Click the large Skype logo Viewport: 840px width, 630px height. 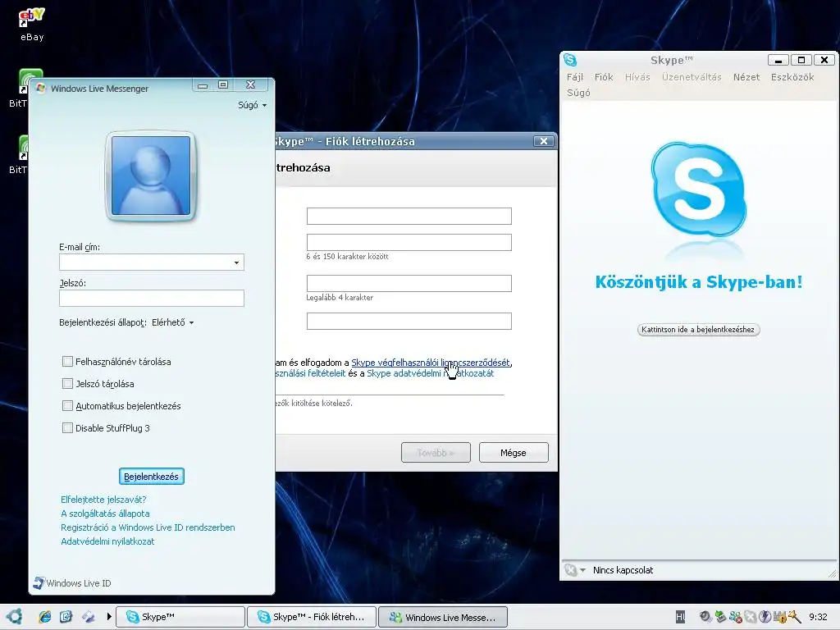(699, 189)
